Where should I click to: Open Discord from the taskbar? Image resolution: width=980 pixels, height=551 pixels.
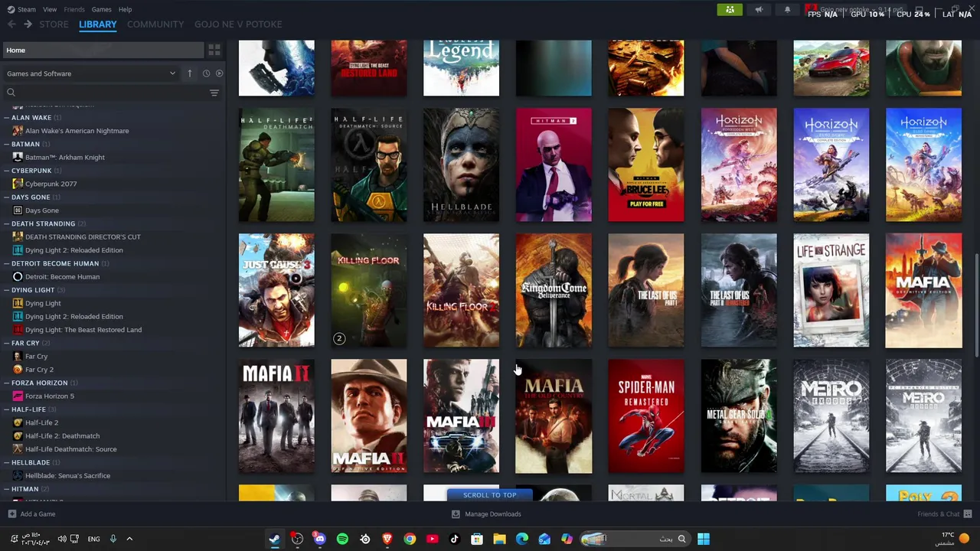click(319, 539)
